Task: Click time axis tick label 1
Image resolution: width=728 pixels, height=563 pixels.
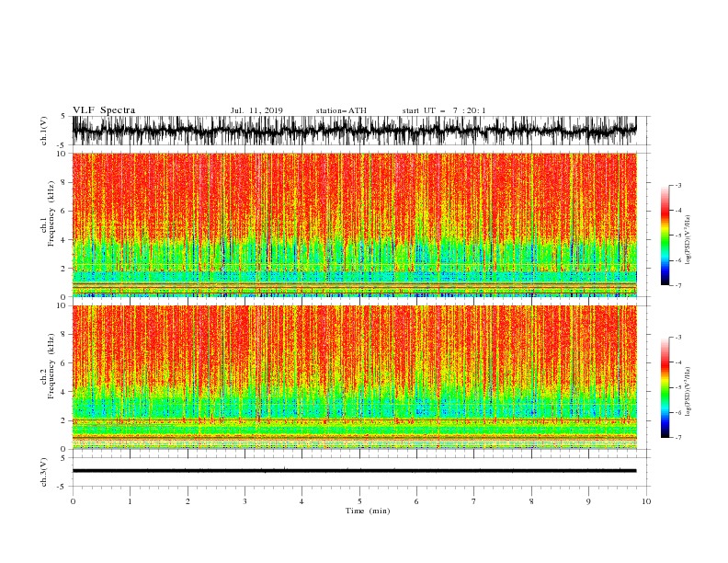Action: click(130, 501)
